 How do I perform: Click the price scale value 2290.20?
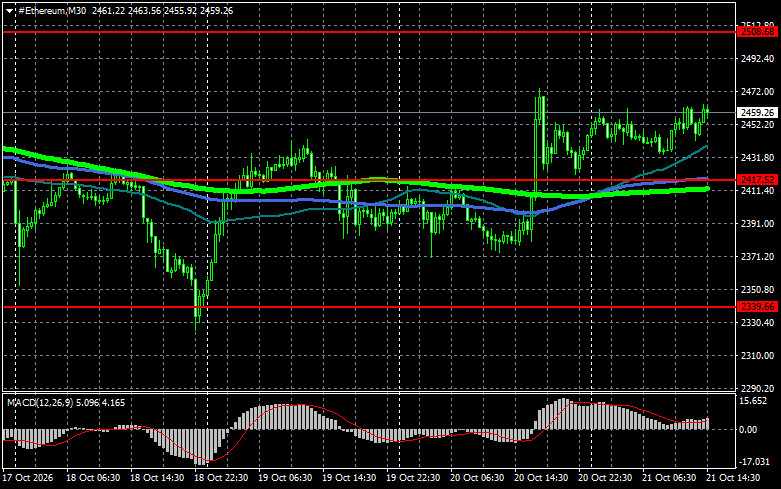[x=758, y=388]
